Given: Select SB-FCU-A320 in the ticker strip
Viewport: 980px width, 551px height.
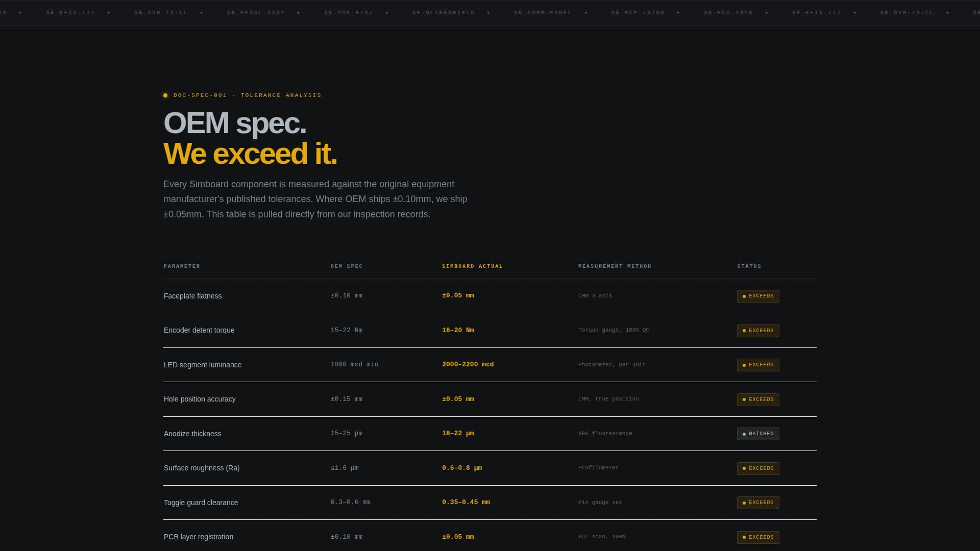Looking at the screenshot, I should (x=728, y=12).
